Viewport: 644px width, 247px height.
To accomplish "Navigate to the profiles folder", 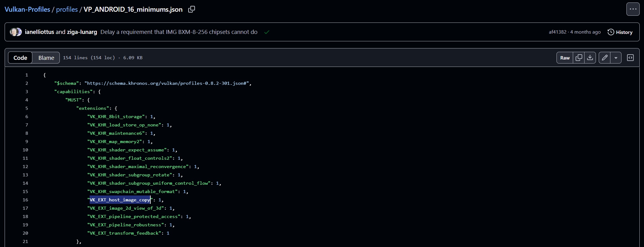I will coord(67,10).
